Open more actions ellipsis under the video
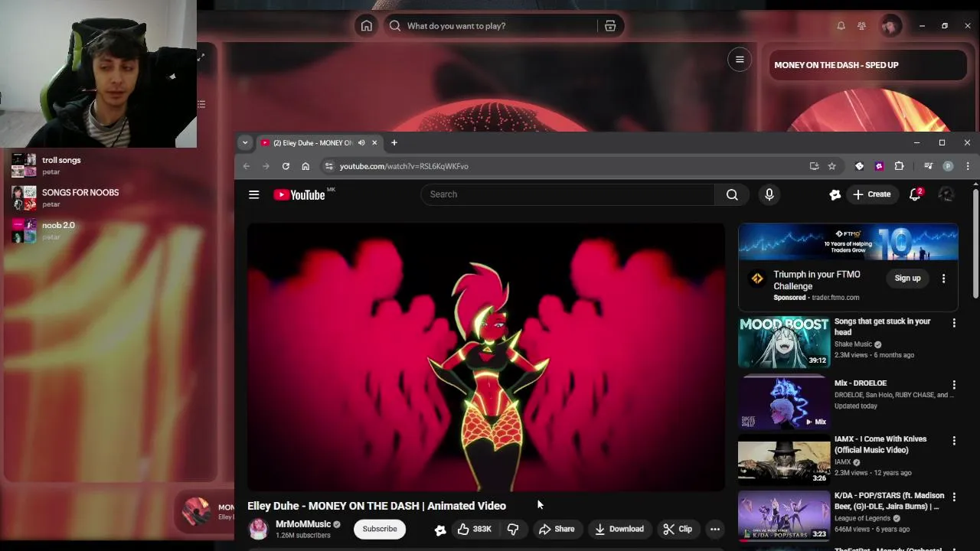The width and height of the screenshot is (980, 551). (714, 529)
